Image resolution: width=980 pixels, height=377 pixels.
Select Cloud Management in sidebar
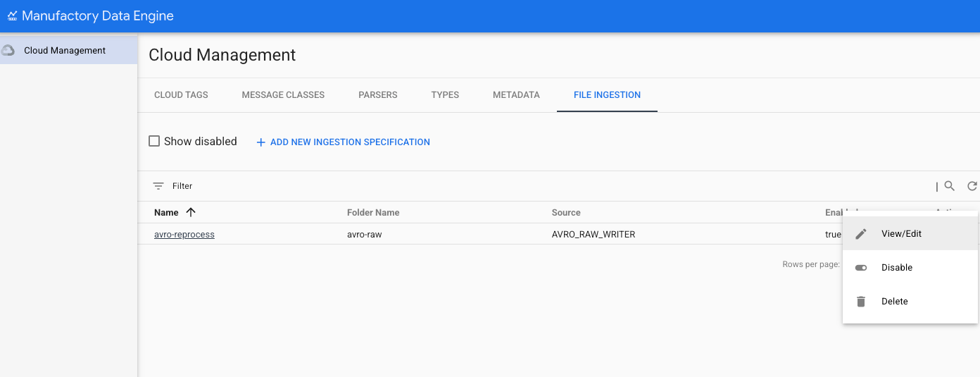click(65, 51)
